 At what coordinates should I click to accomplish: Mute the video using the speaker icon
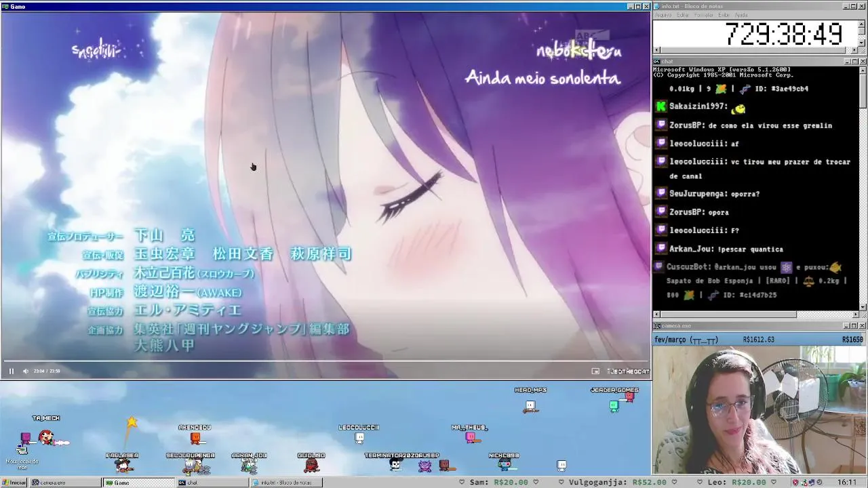click(26, 371)
